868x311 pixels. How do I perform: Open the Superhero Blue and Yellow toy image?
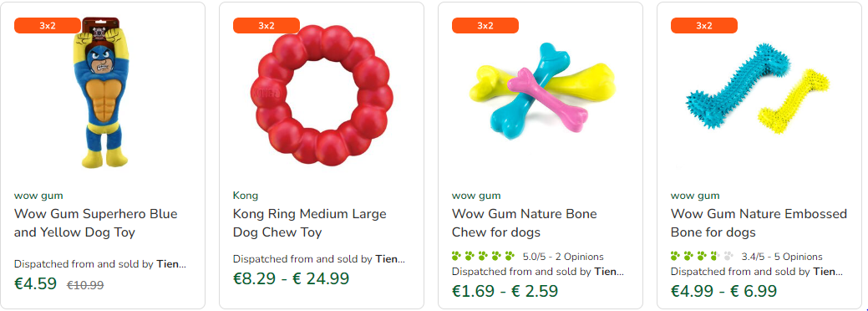[x=103, y=93]
